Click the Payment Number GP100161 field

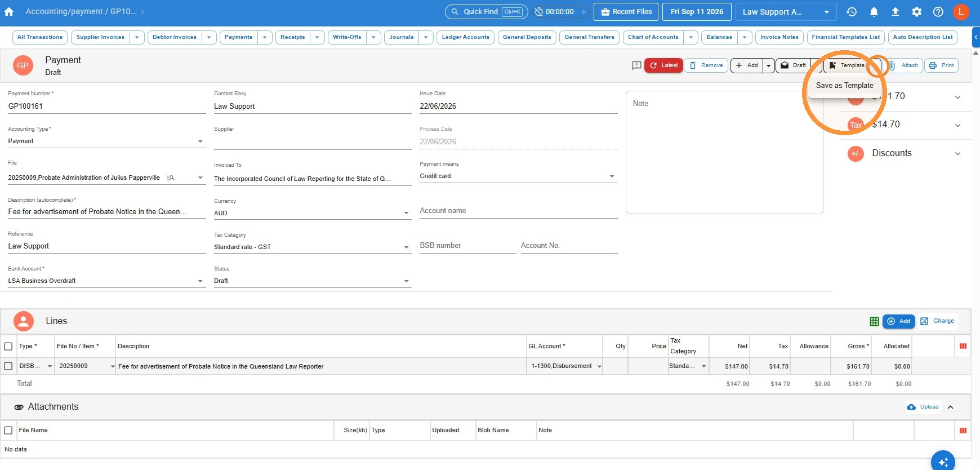[x=106, y=107]
